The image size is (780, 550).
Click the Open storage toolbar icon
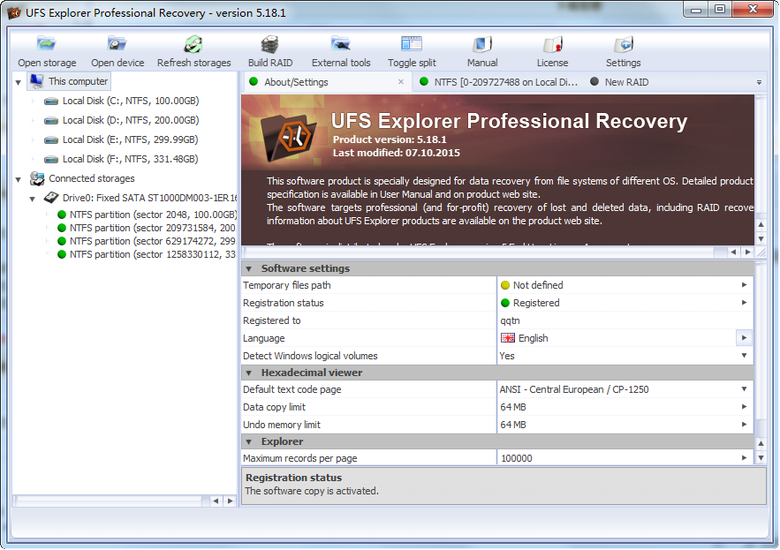[x=47, y=45]
